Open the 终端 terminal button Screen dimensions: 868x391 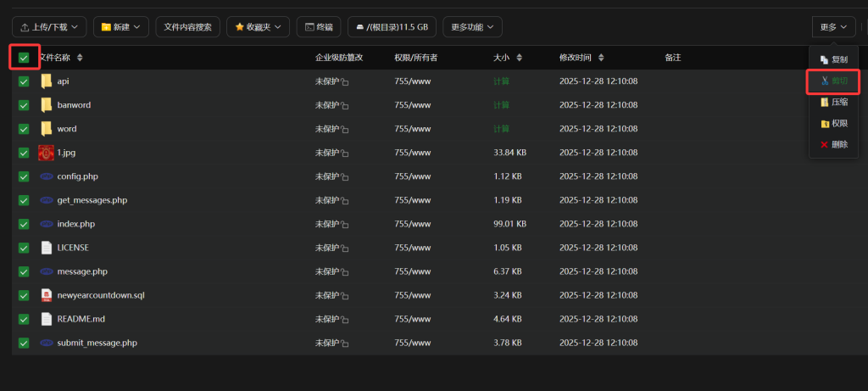pos(319,27)
